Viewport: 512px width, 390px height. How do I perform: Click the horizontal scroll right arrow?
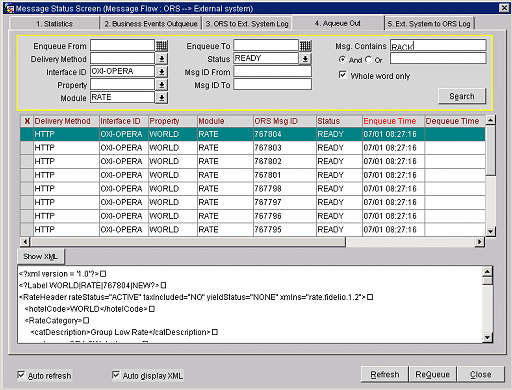click(x=479, y=242)
